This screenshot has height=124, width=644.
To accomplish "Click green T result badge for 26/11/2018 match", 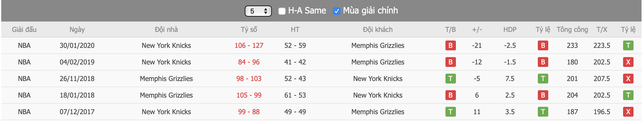I will pyautogui.click(x=450, y=79).
